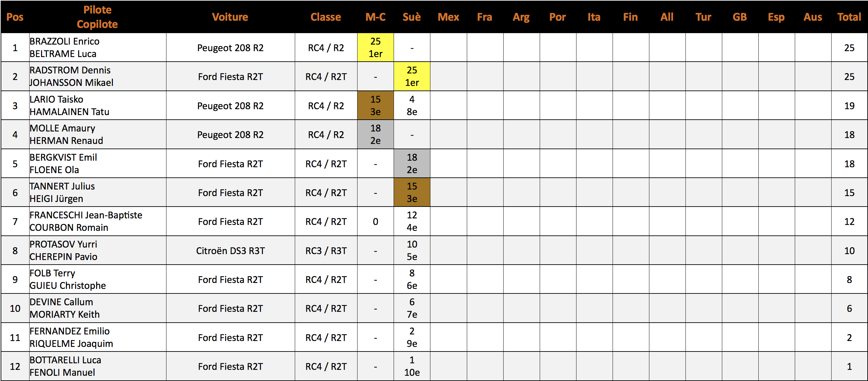Click the Voiture column header

230,17
